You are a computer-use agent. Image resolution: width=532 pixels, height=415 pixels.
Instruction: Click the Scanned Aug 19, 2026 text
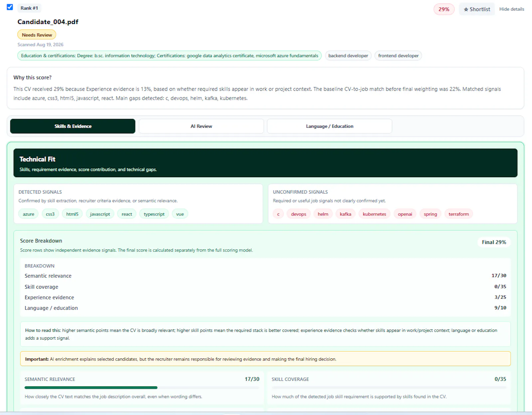click(x=41, y=45)
